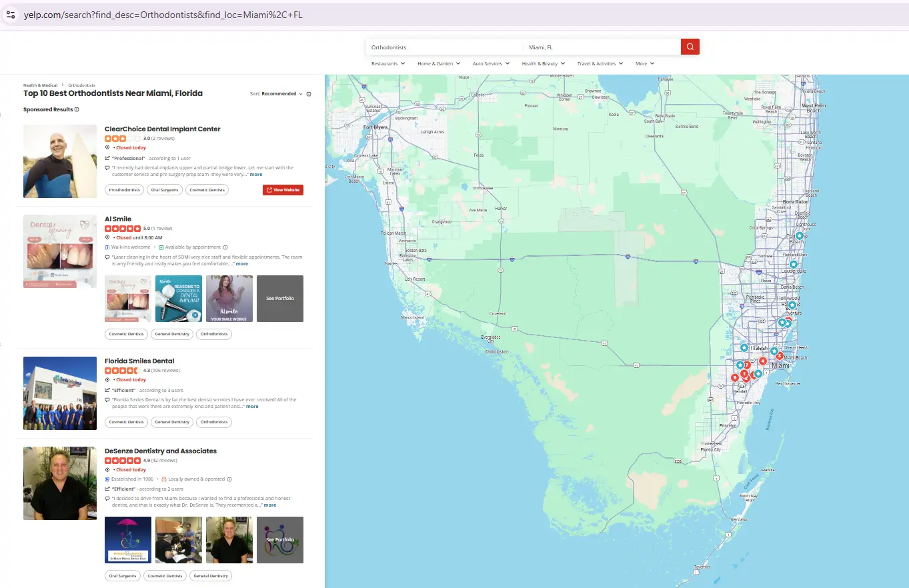Click location pin icon under AI Smile rating
Image resolution: width=909 pixels, height=588 pixels.
coord(107,237)
